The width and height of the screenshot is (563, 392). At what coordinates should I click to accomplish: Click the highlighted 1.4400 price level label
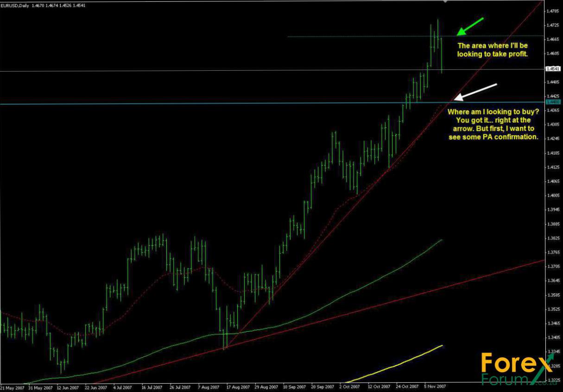[x=553, y=102]
